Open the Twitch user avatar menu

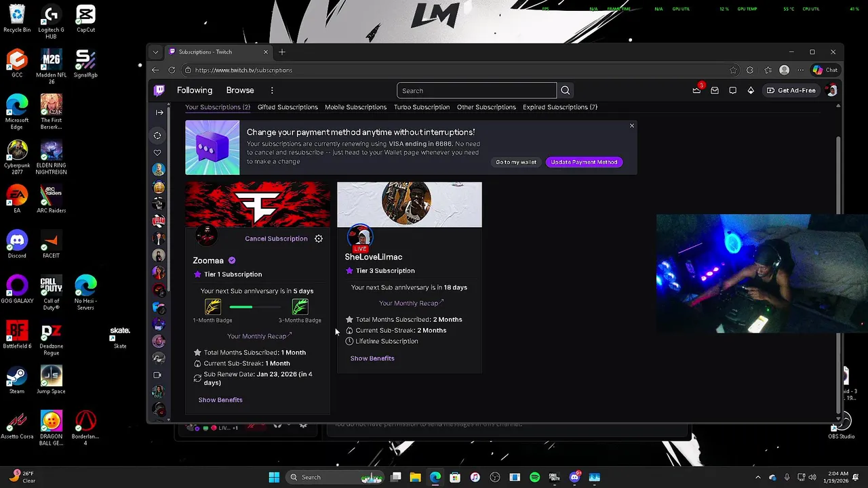[832, 90]
